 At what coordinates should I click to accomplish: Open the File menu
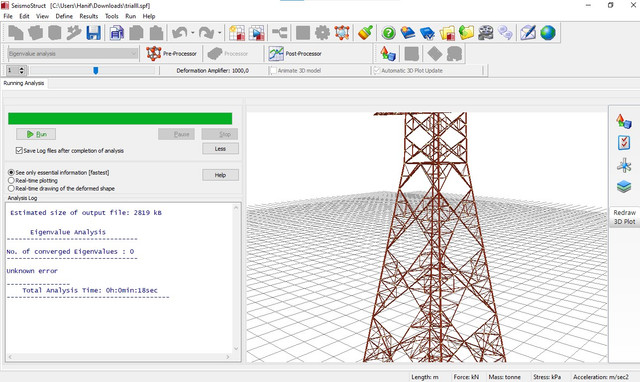tap(8, 16)
